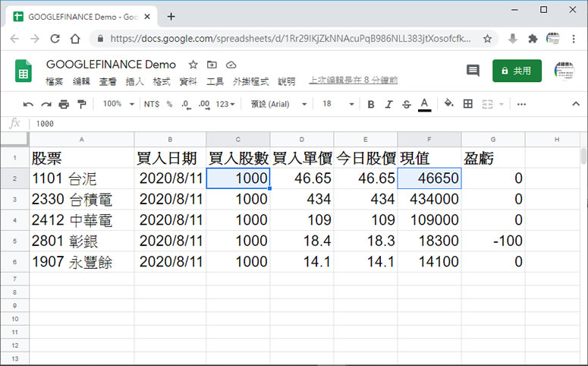Select the paint format roller
The height and width of the screenshot is (366, 588).
[81, 104]
